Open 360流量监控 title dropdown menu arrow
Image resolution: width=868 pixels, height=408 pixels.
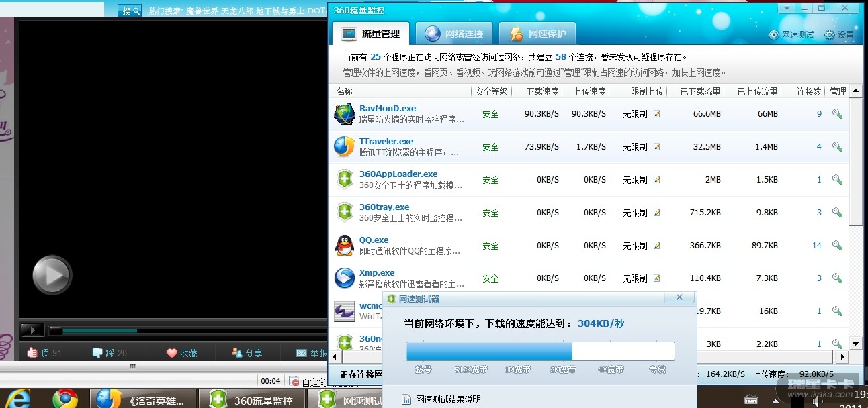point(787,8)
